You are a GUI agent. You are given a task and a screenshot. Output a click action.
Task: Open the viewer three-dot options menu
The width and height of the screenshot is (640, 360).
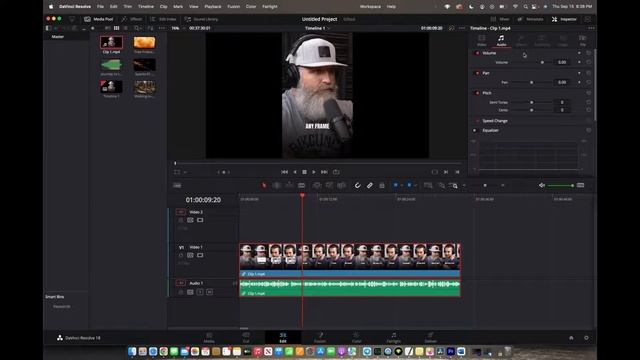tap(462, 28)
